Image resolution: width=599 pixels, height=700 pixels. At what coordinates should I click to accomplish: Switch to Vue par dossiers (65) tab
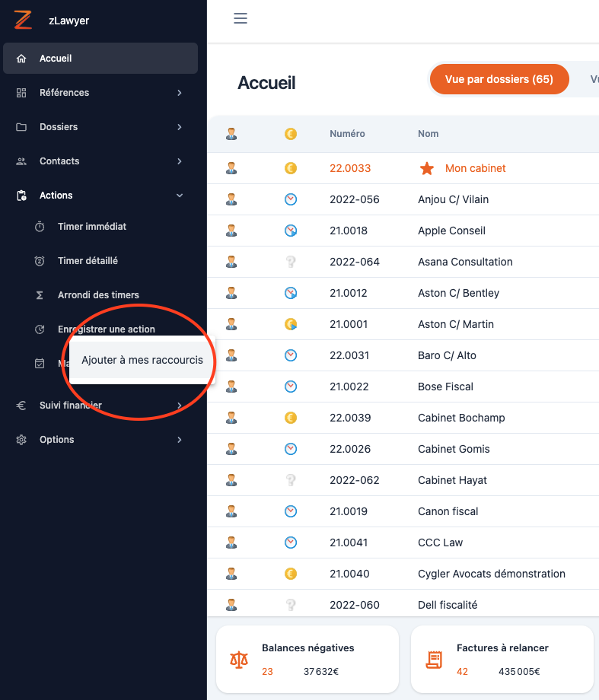(499, 79)
